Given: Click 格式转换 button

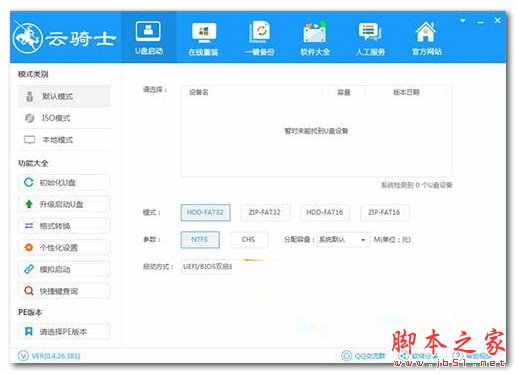Looking at the screenshot, I should click(x=64, y=226).
